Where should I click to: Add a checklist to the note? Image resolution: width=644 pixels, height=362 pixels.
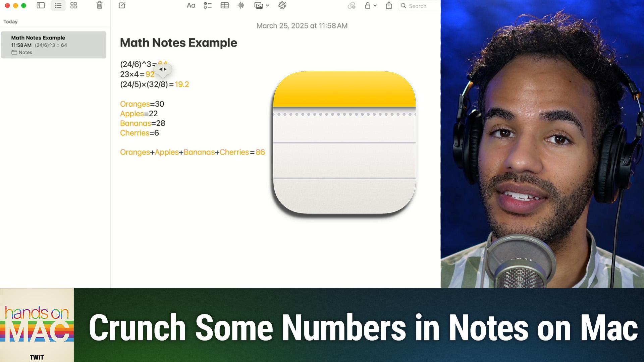(x=208, y=5)
